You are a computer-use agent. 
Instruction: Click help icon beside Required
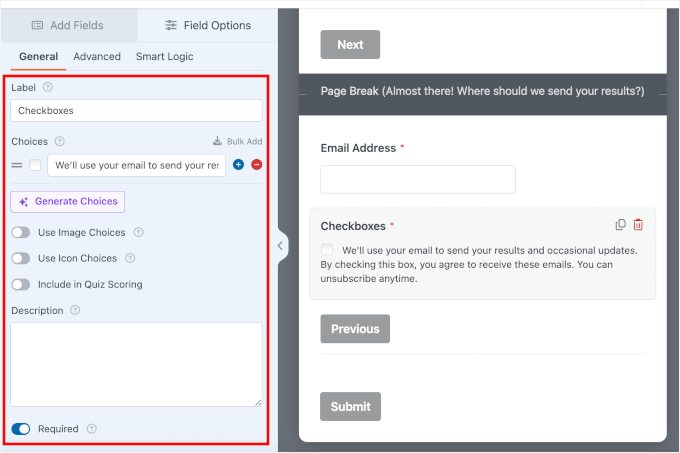point(92,429)
